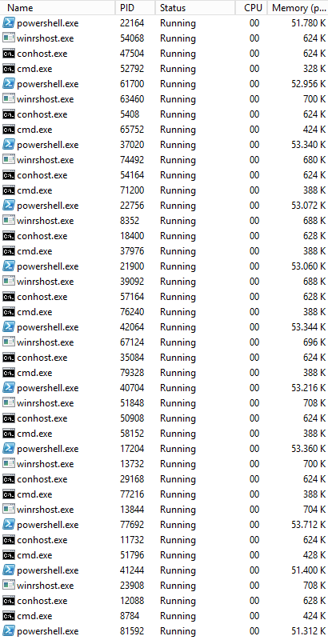
Task: Click the powershell.exe icon with PID 22164
Action: 9,23
